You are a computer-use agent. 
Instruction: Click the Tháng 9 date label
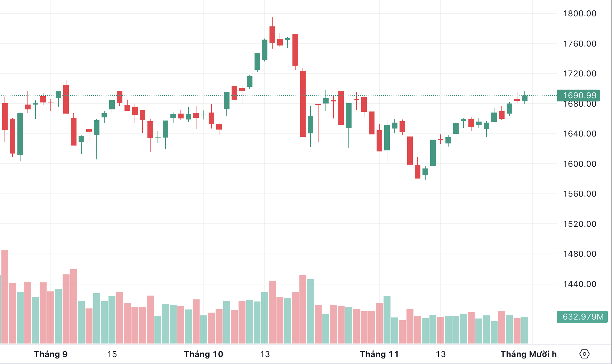coord(51,354)
